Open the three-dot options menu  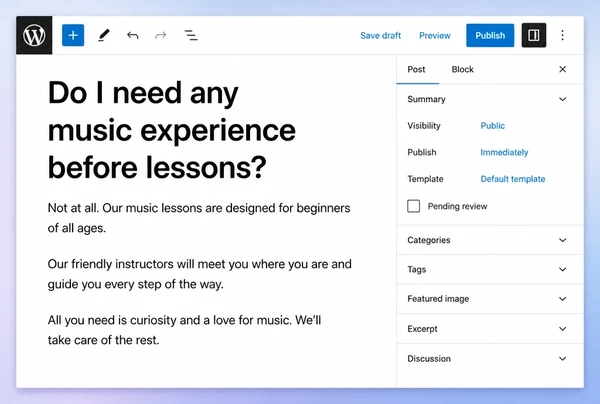pos(562,35)
